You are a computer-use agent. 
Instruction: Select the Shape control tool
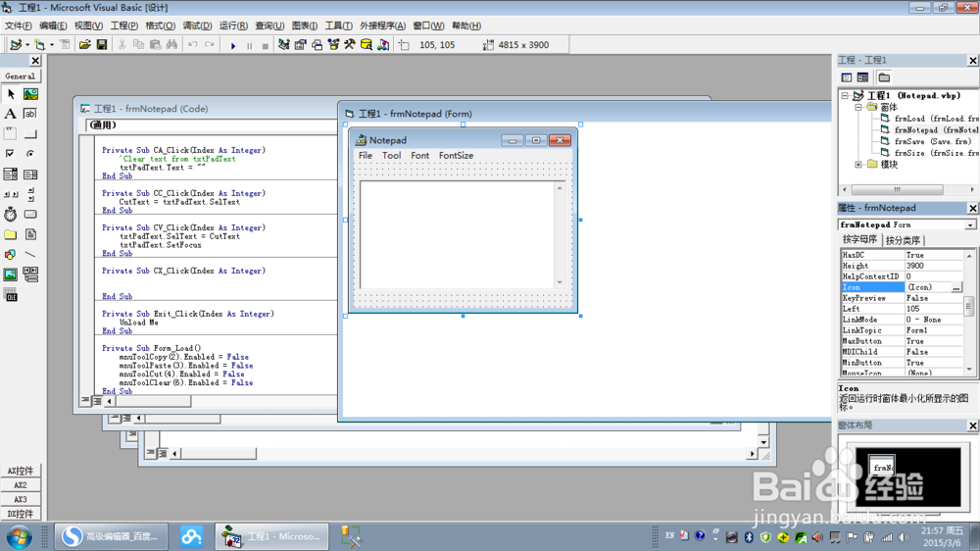coord(11,255)
